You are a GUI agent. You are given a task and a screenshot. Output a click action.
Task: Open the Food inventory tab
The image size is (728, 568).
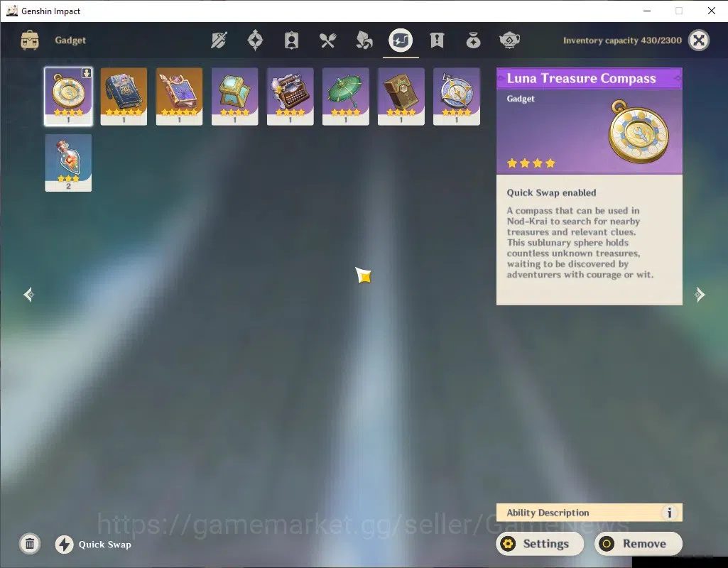tap(328, 40)
